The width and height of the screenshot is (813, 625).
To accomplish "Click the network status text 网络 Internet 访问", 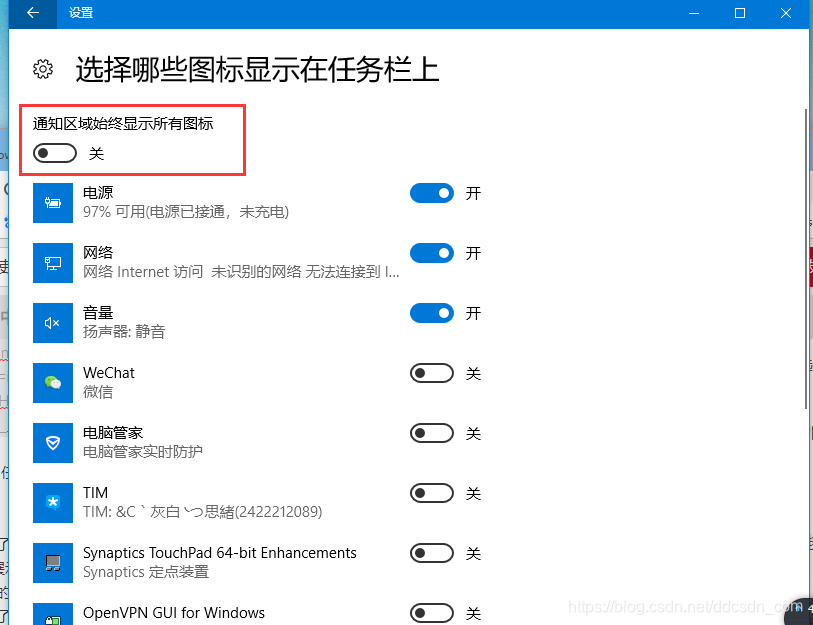I will pos(143,272).
